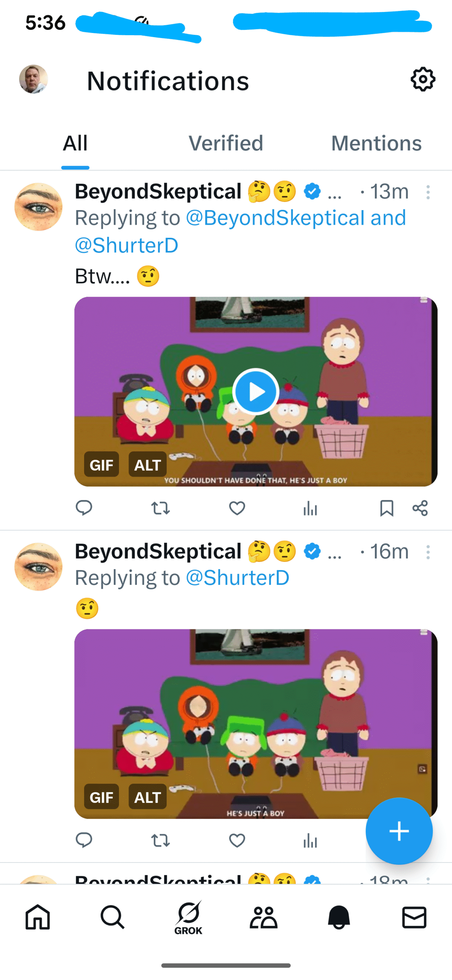Share the 13m "Btw...." reply
Viewport: 452px width, 980px height.
coord(420,508)
